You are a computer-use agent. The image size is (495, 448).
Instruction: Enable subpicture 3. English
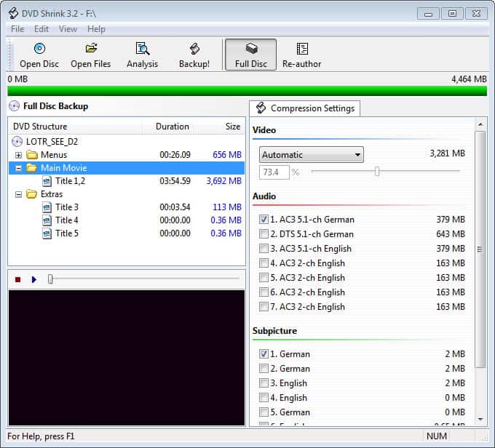tap(264, 383)
